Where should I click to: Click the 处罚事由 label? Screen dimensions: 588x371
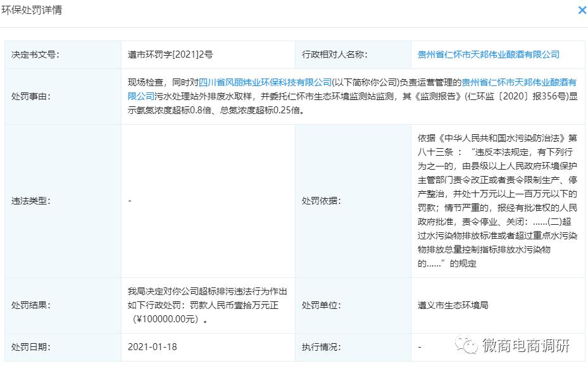point(31,96)
